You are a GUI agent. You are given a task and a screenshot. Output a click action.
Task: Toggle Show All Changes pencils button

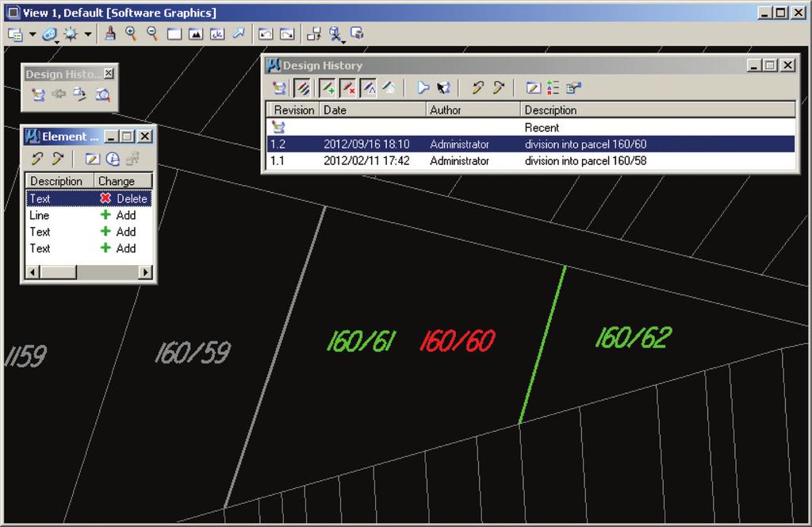tap(303, 88)
